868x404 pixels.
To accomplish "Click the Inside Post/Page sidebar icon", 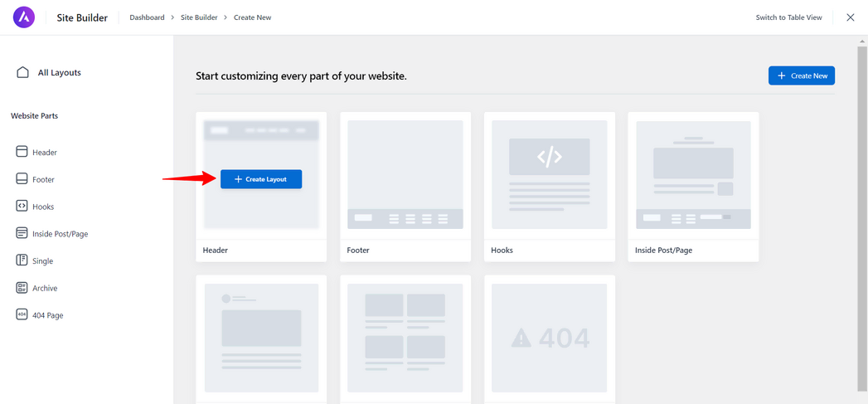I will tap(22, 234).
